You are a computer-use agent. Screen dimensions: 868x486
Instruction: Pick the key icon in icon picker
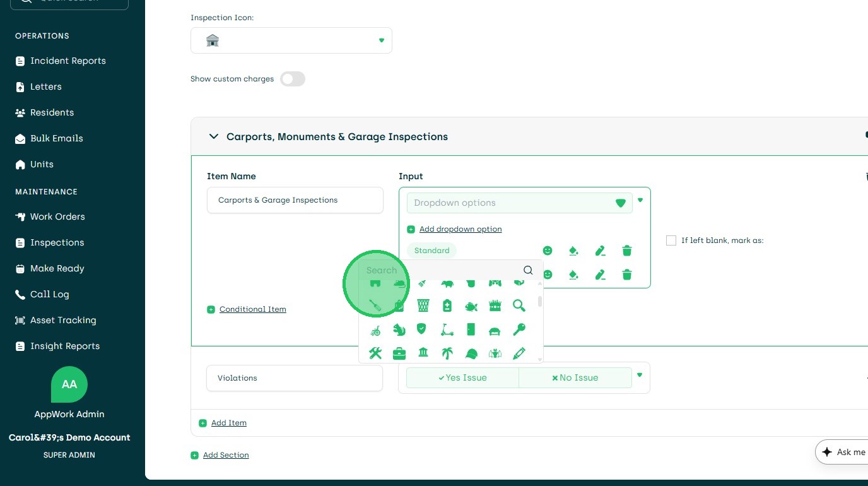tap(519, 329)
